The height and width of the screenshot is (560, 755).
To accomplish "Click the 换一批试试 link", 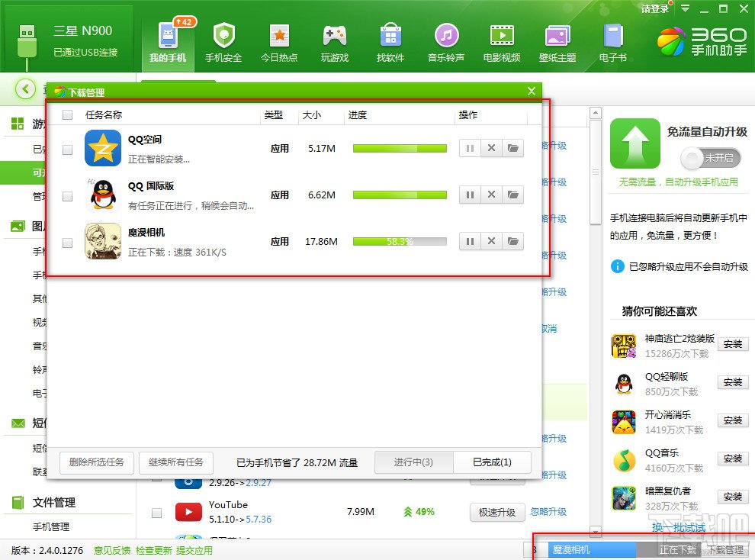I will [x=679, y=528].
